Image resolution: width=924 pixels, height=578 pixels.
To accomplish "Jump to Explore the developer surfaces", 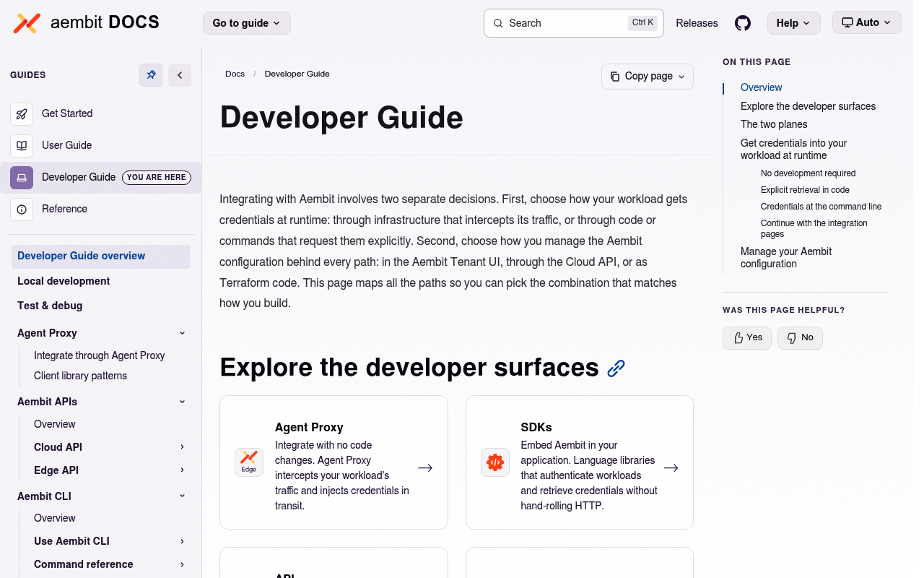I will (808, 106).
